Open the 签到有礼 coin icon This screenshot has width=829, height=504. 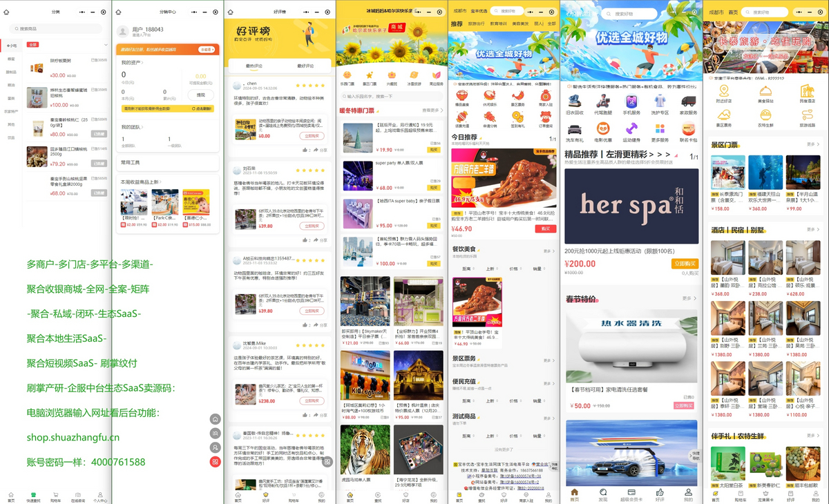(517, 117)
